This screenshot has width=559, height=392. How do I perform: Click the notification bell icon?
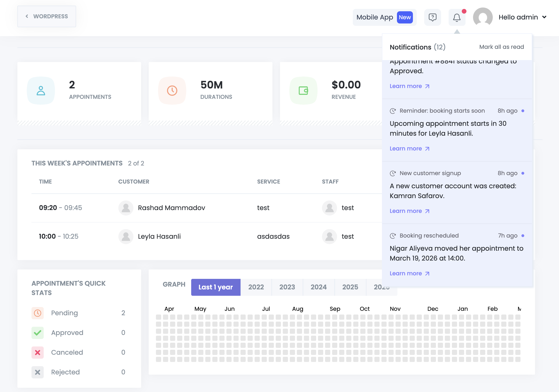[457, 18]
